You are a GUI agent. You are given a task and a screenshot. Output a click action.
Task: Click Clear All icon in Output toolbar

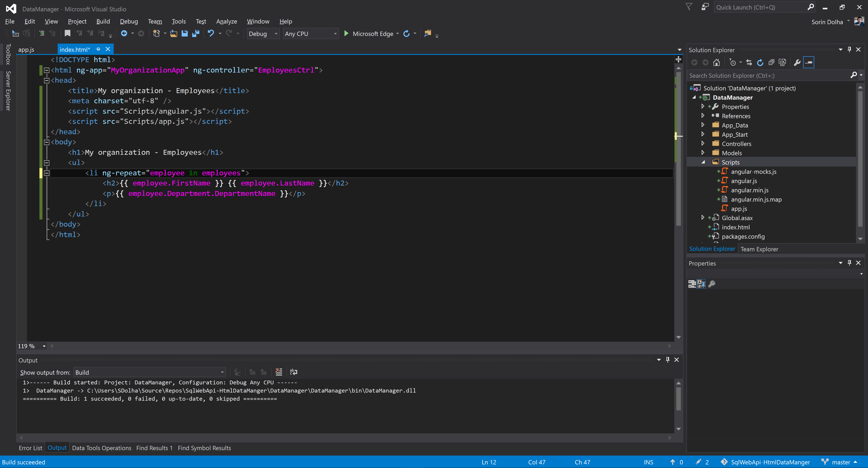click(279, 372)
